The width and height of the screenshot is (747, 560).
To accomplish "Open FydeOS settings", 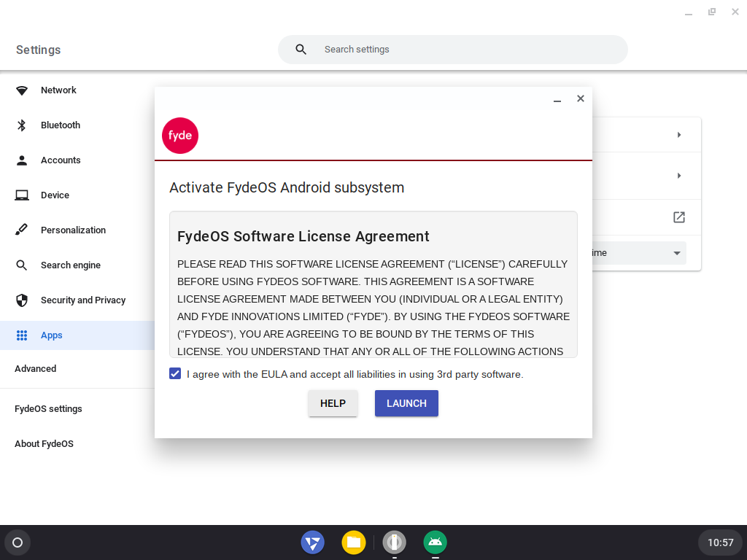I will tap(48, 409).
